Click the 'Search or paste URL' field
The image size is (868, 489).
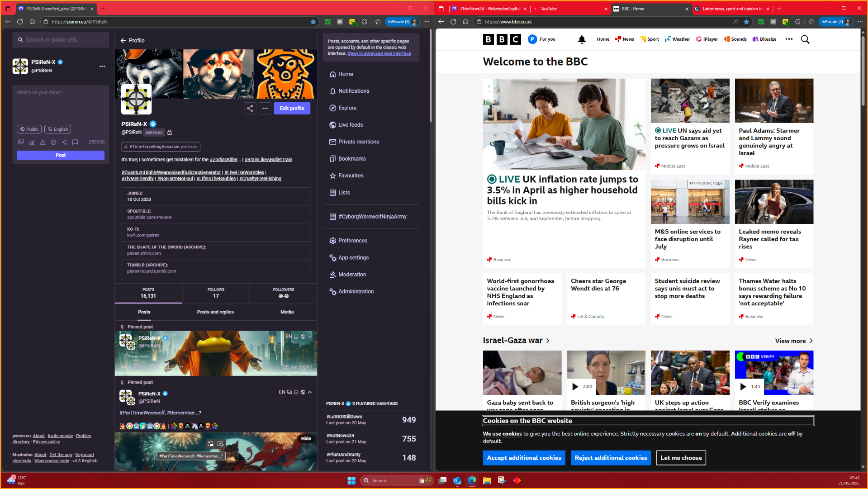click(x=61, y=40)
